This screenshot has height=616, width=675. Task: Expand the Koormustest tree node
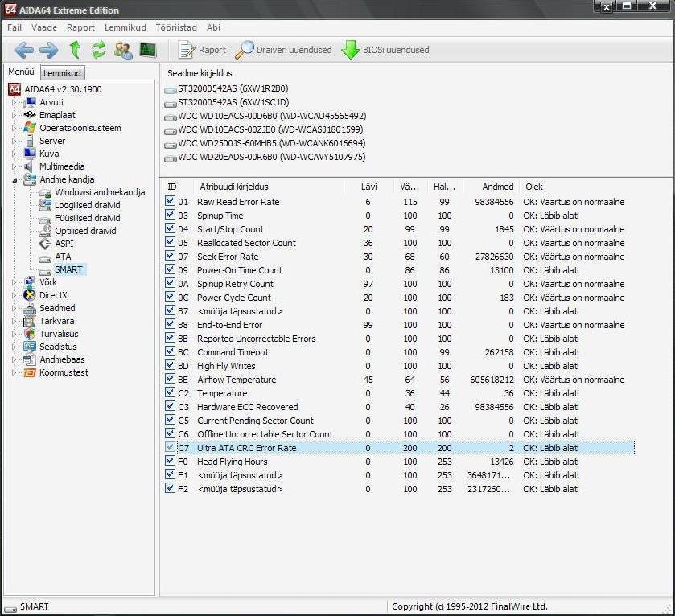click(x=14, y=373)
